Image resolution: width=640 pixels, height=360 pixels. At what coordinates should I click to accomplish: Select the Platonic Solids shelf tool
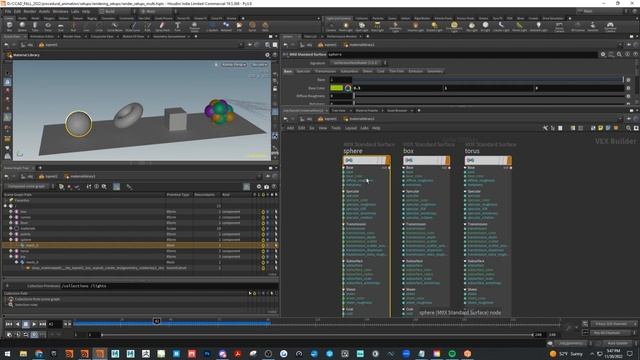(x=195, y=27)
